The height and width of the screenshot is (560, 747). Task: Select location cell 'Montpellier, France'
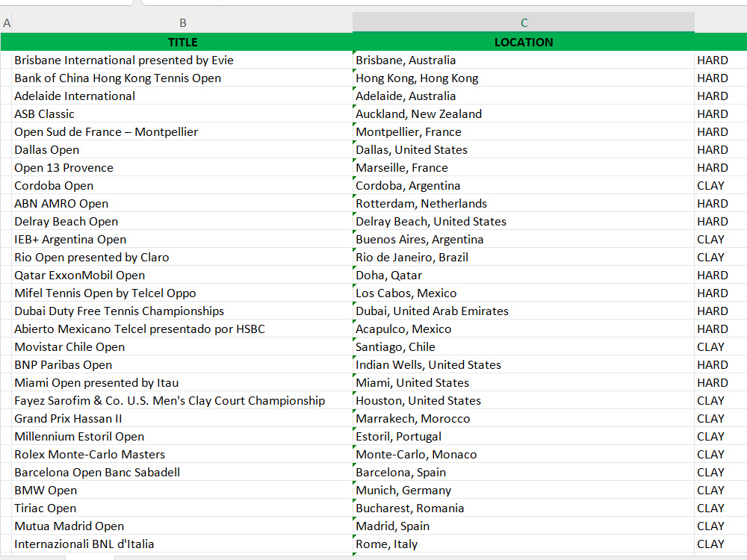524,132
